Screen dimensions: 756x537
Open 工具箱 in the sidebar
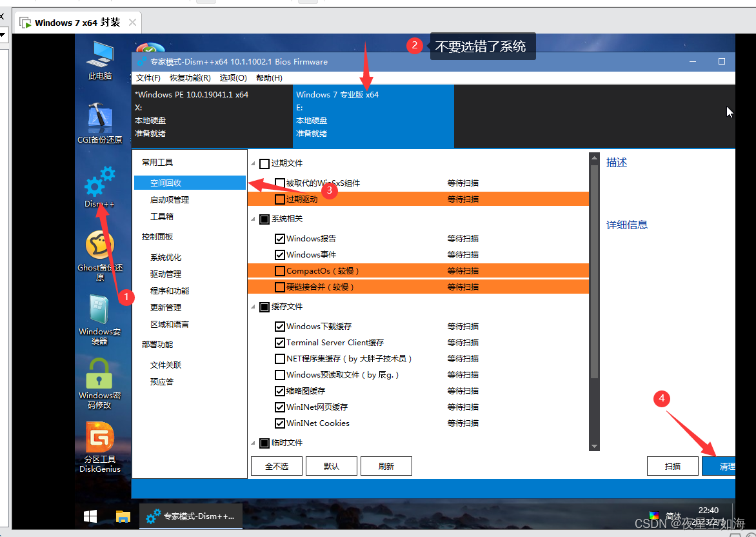pos(162,217)
